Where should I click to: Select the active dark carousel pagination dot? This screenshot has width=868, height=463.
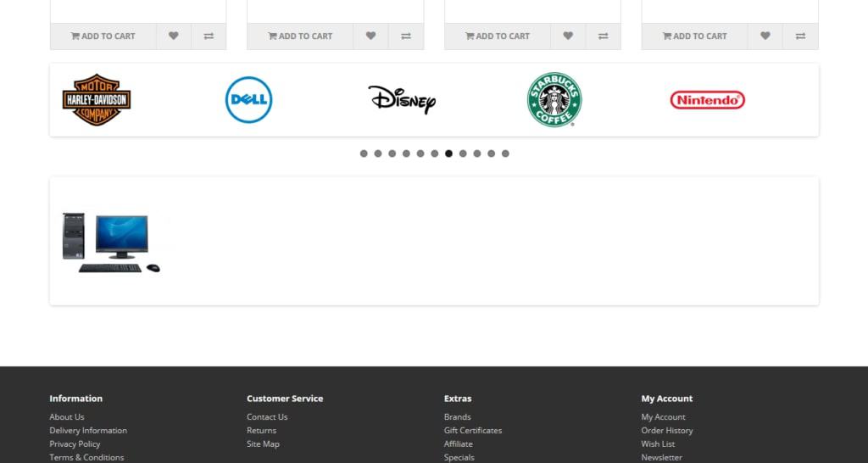pos(448,153)
